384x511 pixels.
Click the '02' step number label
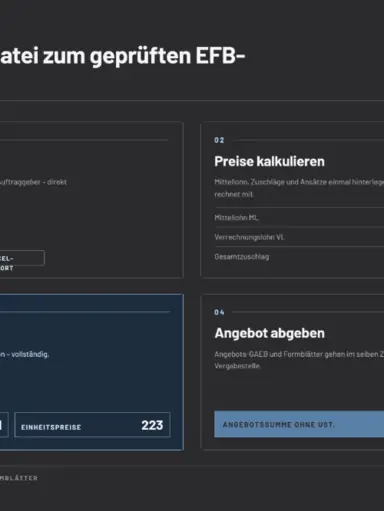pos(219,140)
